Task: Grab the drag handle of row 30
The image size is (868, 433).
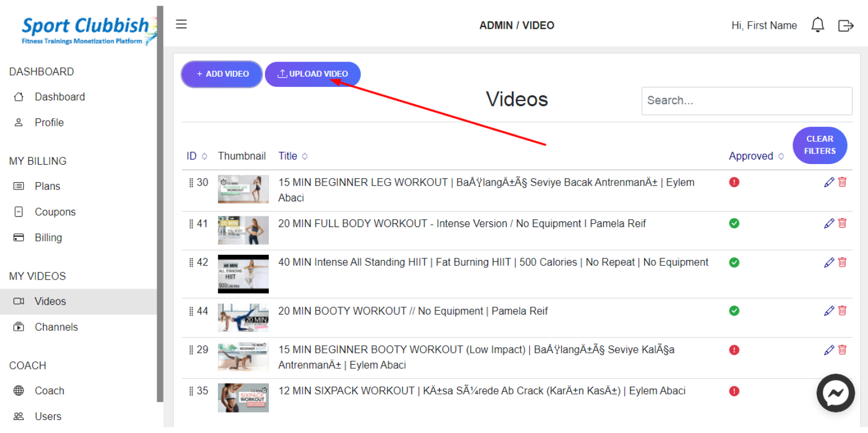Action: tap(191, 183)
